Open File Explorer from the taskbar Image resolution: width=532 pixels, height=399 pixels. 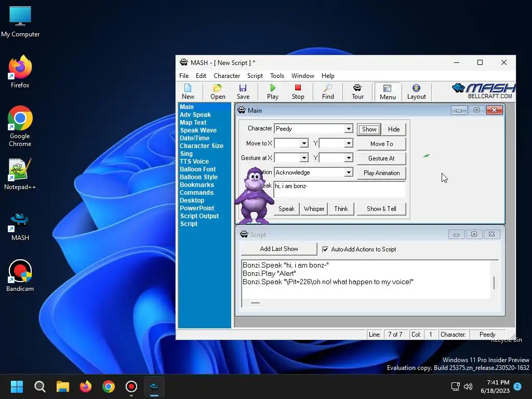(63, 387)
